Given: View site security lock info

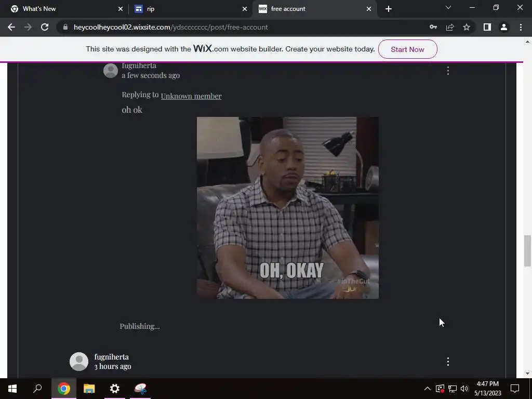Looking at the screenshot, I should (65, 27).
